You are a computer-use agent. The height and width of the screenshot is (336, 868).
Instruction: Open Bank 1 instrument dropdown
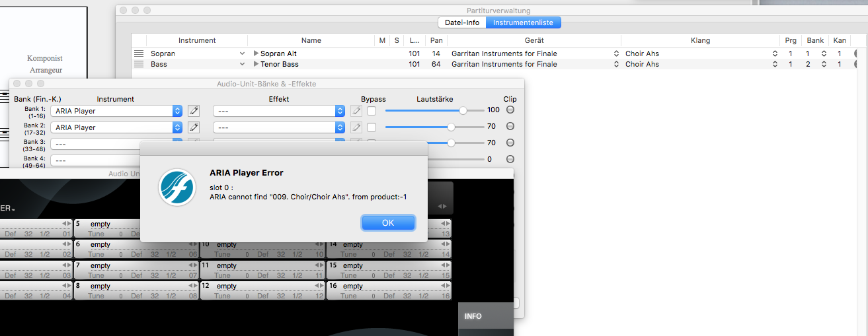(177, 111)
